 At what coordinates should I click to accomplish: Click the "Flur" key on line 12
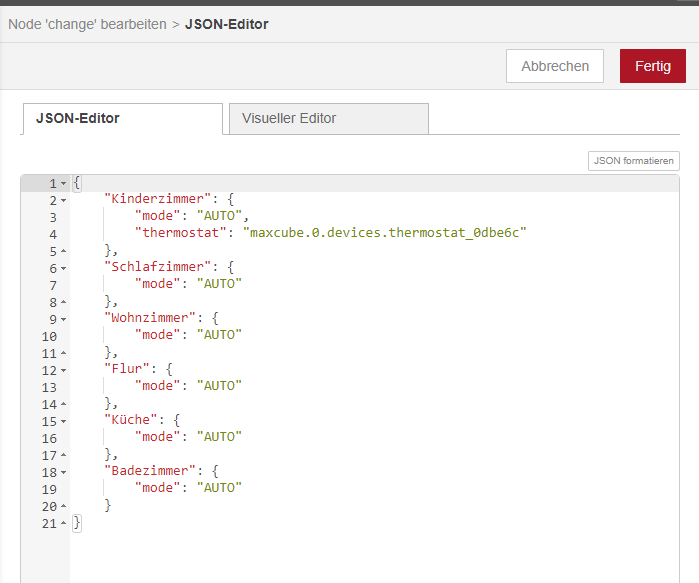click(x=127, y=369)
